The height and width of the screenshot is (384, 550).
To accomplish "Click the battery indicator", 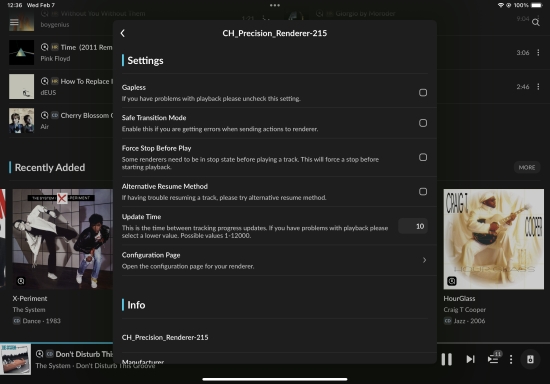I will point(537,5).
